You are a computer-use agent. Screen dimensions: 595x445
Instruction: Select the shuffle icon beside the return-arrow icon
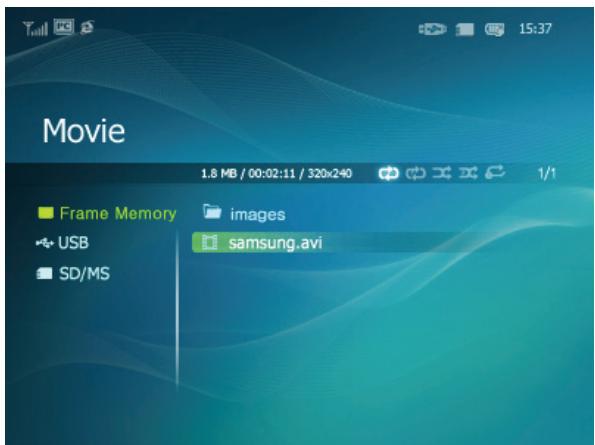coord(468,173)
